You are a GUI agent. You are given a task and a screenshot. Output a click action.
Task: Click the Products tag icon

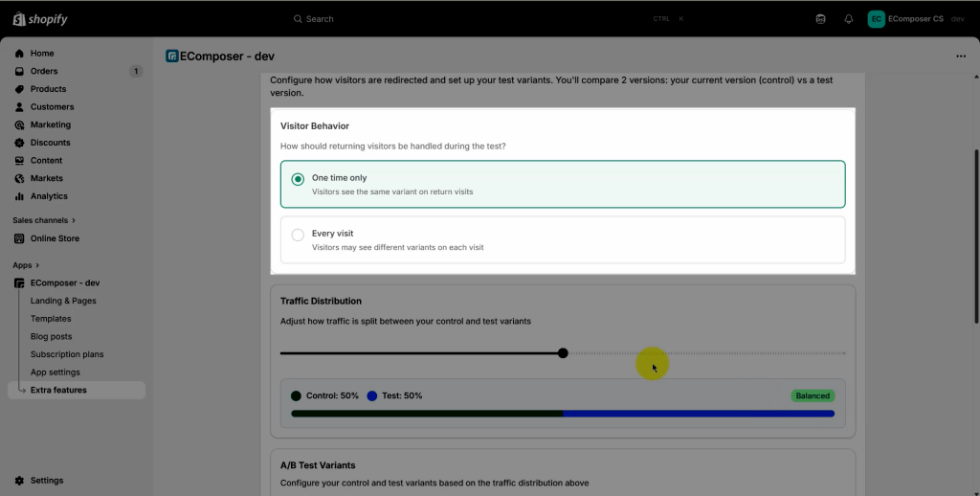click(x=20, y=89)
